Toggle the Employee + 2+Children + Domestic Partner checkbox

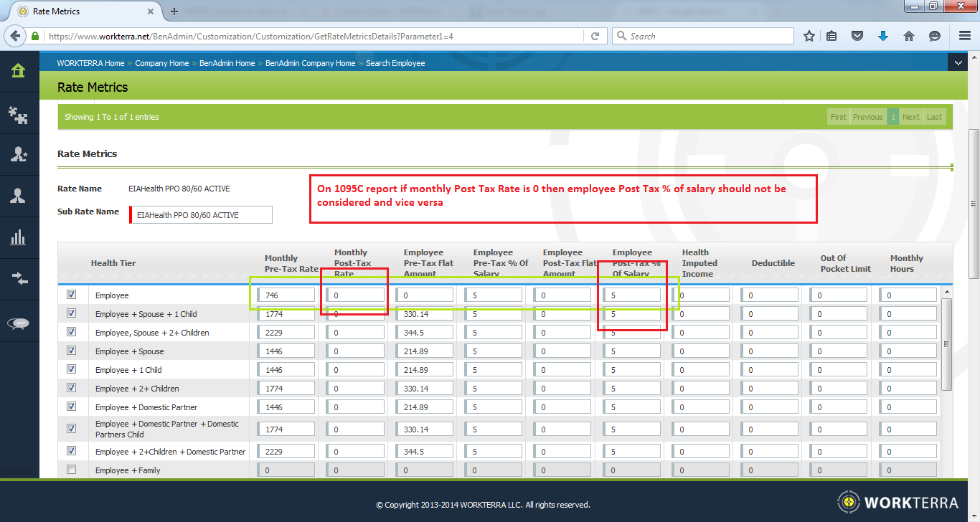71,451
